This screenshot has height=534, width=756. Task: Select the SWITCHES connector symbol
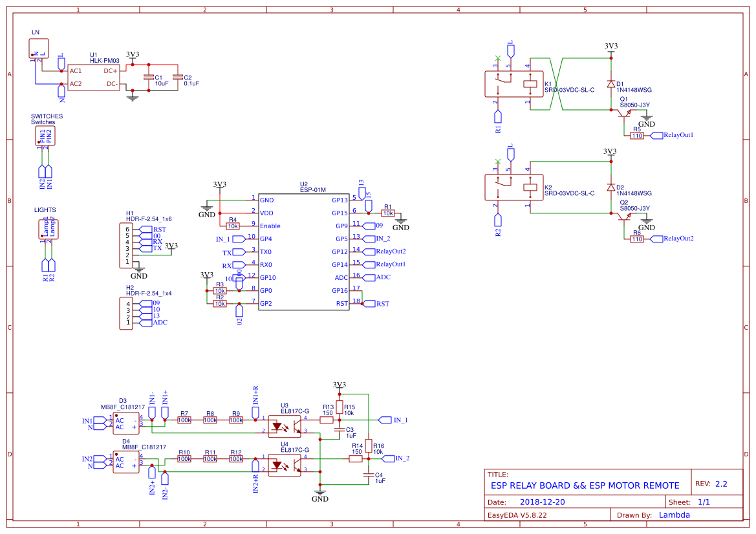45,134
